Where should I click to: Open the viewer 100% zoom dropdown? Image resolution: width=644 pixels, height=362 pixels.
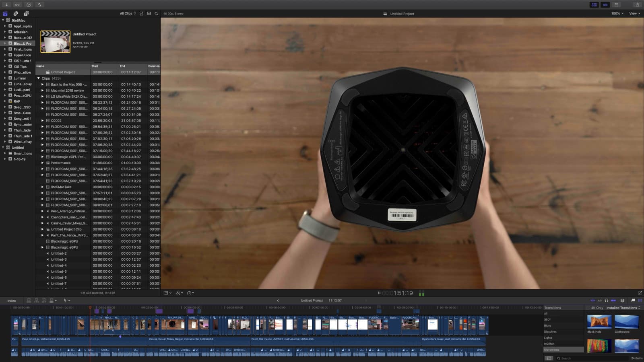[617, 13]
